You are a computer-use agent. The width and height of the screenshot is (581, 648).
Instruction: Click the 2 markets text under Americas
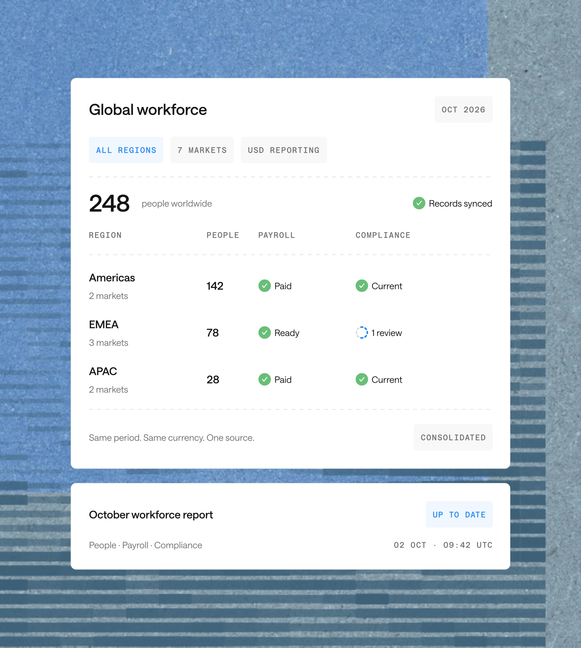point(108,296)
